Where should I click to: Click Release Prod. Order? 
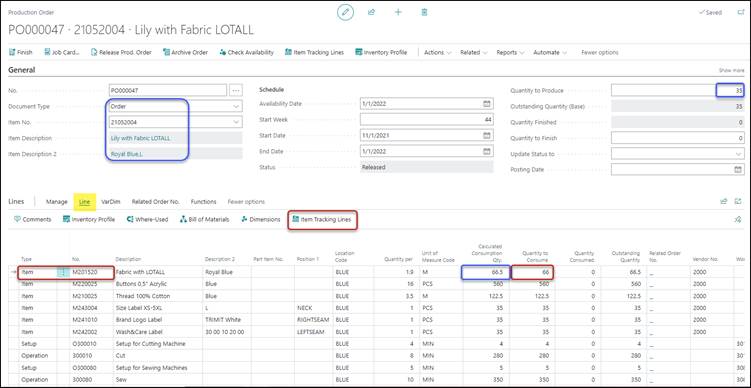(121, 52)
